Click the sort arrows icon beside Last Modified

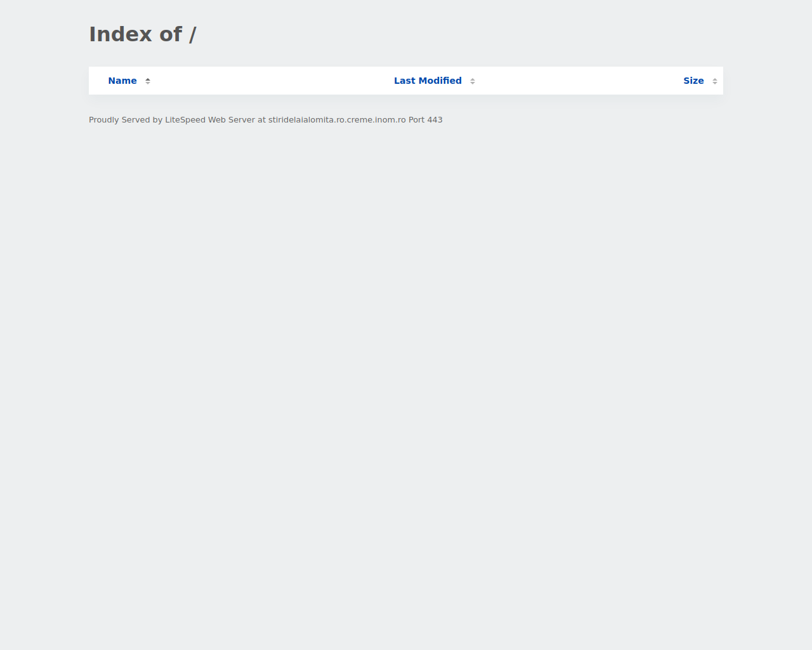(473, 81)
